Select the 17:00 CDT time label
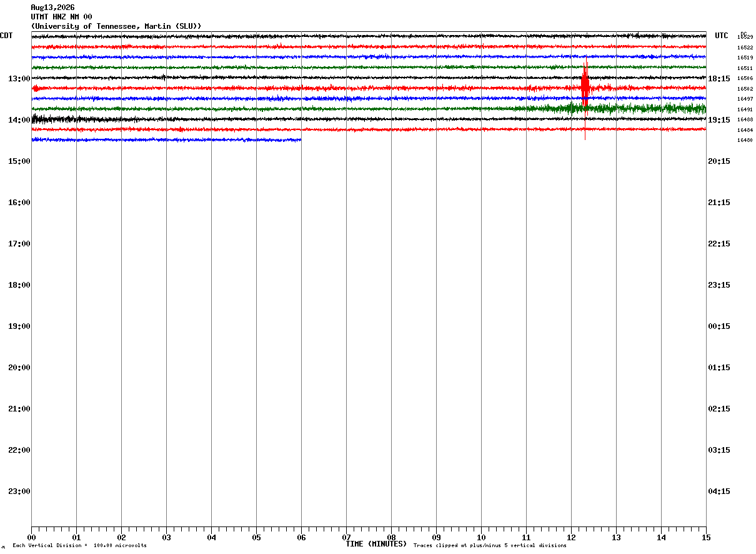 [x=19, y=243]
